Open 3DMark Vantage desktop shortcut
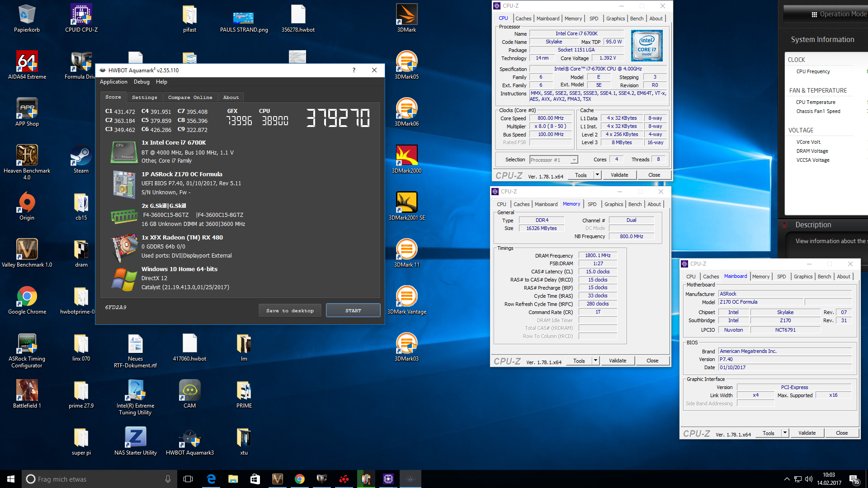Image resolution: width=868 pixels, height=488 pixels. pos(407,300)
